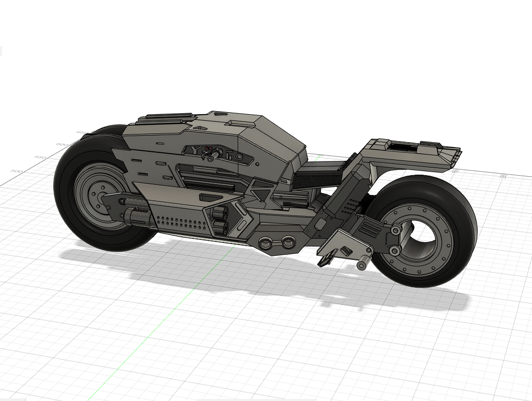Screen dimensions: 532x401
Task: Select the rear seat panel of the bike
Action: coord(401,147)
